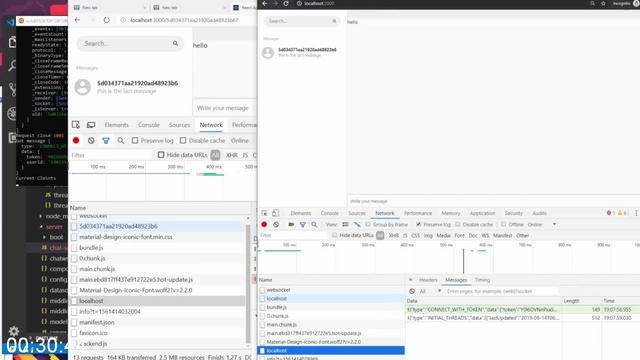Select the CONNECT_WITH_TOKEN message row
The width and height of the screenshot is (640, 360).
(x=523, y=310)
